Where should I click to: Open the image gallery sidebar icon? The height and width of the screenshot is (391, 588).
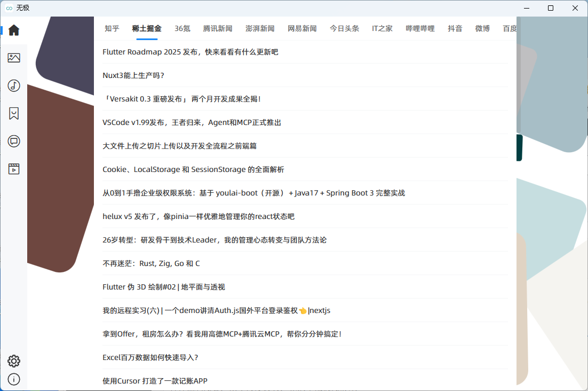[14, 58]
